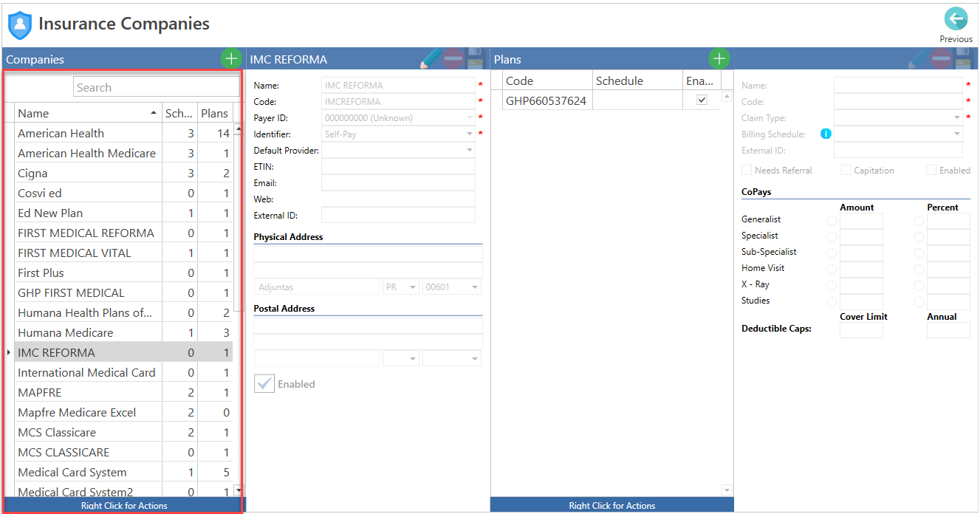
Task: Select X - Ray Percent radio button
Action: pos(919,285)
